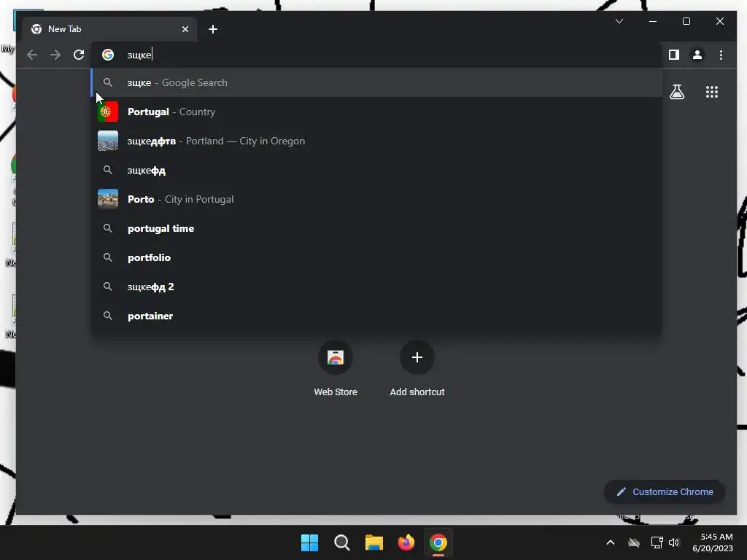
Task: Click the Add shortcut button
Action: point(417,368)
